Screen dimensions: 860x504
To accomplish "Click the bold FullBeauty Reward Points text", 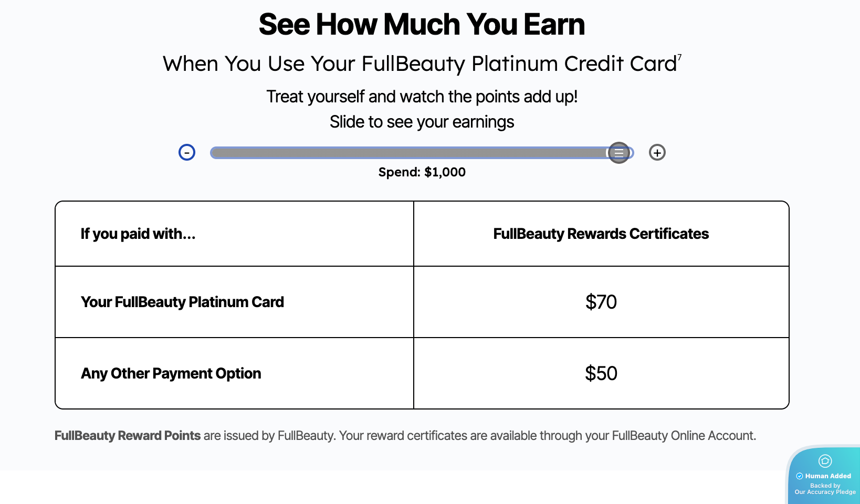I will click(x=128, y=436).
